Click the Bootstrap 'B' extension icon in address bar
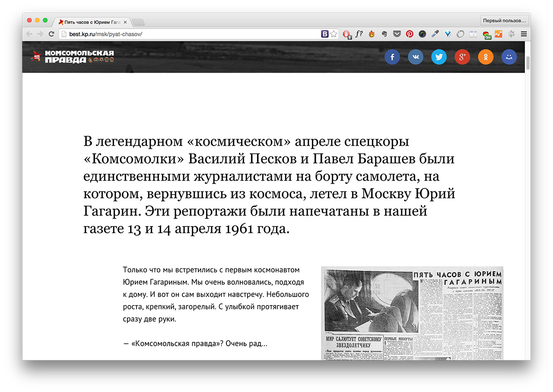 324,34
